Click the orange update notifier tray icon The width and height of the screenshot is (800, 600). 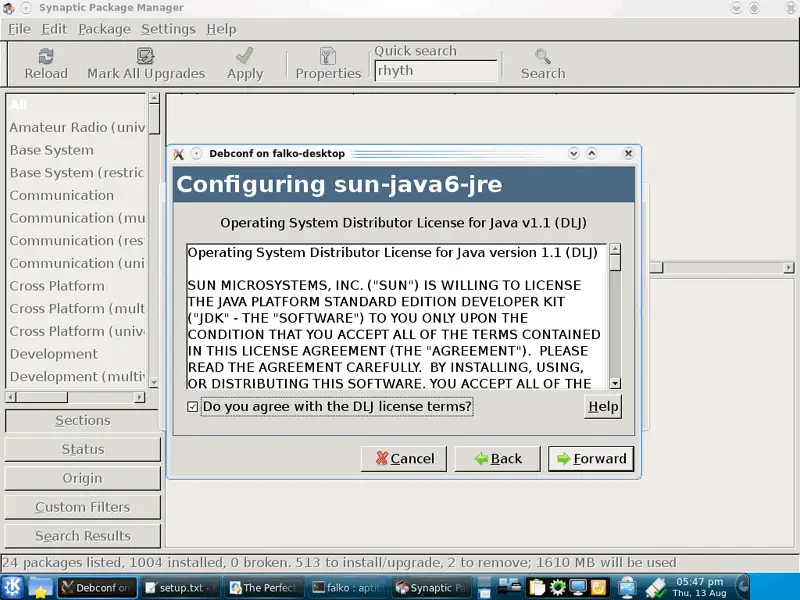coord(598,587)
